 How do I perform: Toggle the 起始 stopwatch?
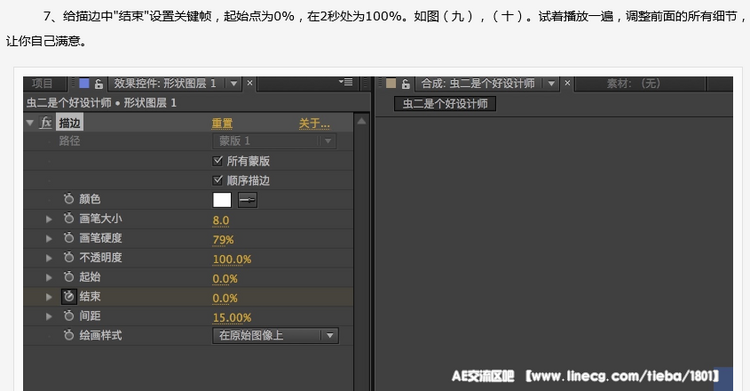(x=69, y=277)
